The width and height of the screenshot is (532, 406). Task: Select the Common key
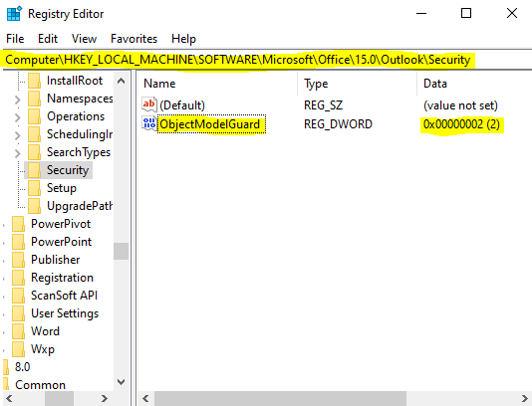40,385
